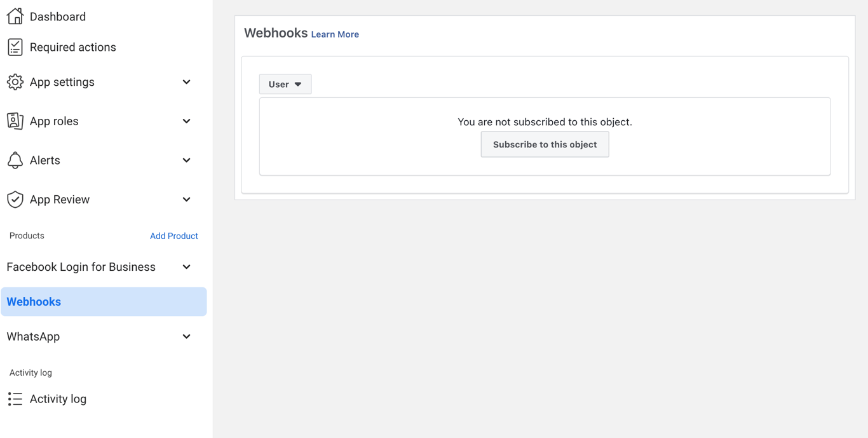Image resolution: width=868 pixels, height=438 pixels.
Task: Expand the Alerts section chevron
Action: pyautogui.click(x=186, y=160)
